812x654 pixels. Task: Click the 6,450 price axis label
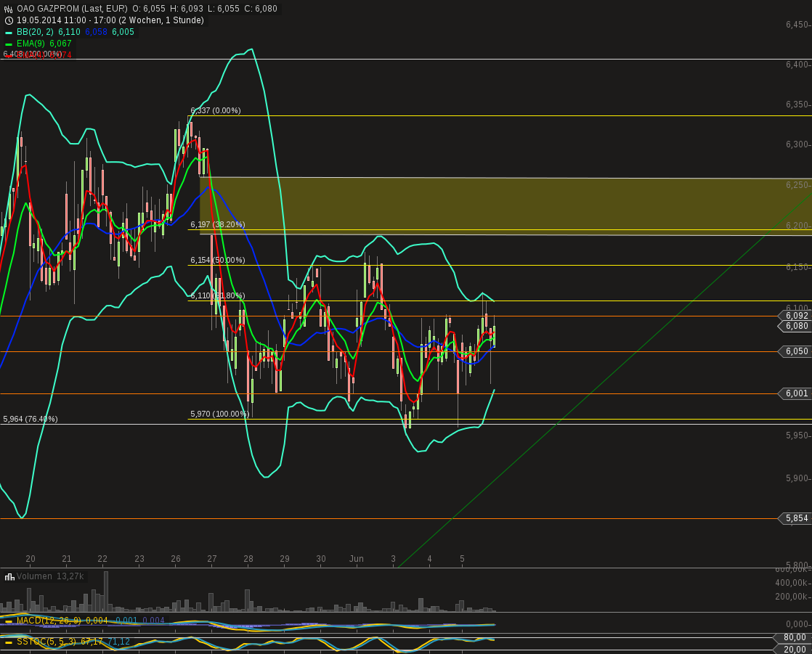click(797, 25)
